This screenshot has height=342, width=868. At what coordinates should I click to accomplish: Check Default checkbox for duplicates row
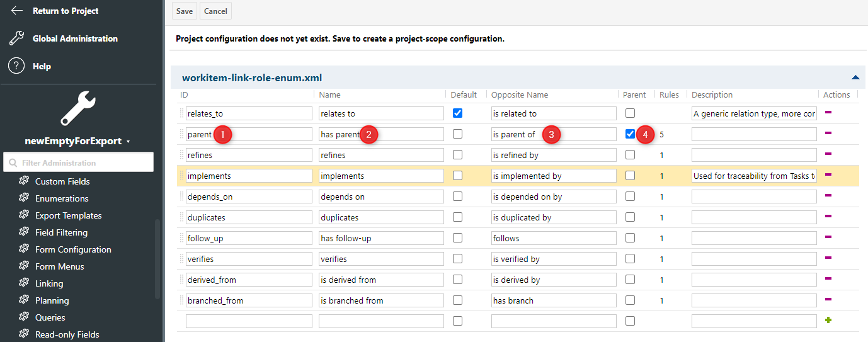(x=457, y=217)
